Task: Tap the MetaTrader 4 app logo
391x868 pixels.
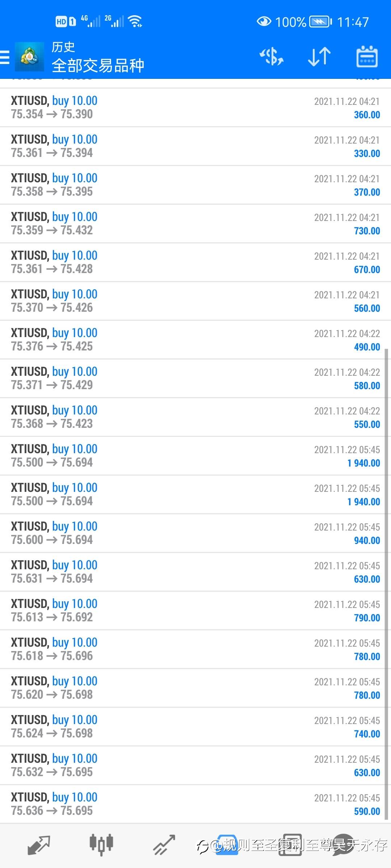Action: 29,57
